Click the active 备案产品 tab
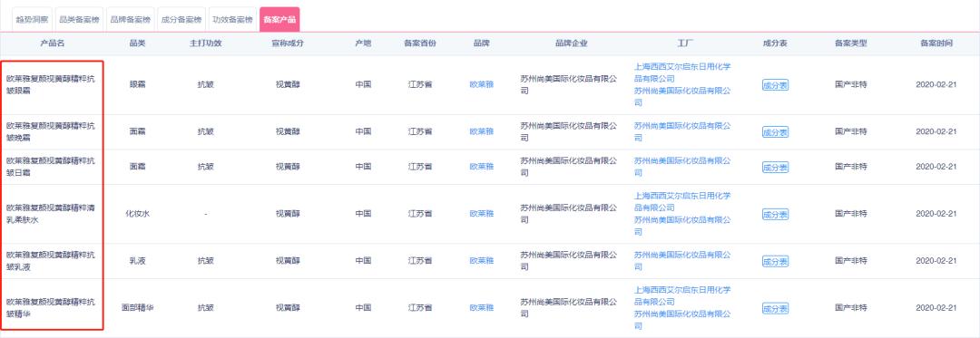980x338 pixels. (x=279, y=19)
